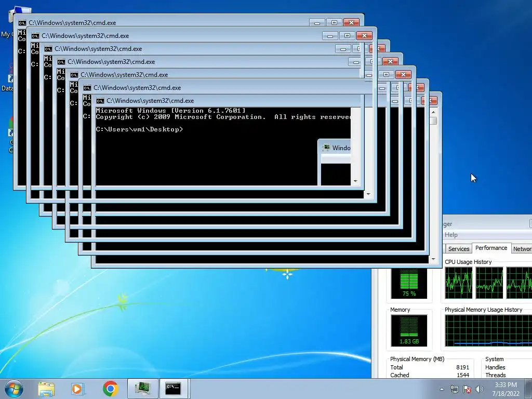532x399 pixels.
Task: Open system menu icon of the uppermost cmd window
Action: [x=22, y=23]
